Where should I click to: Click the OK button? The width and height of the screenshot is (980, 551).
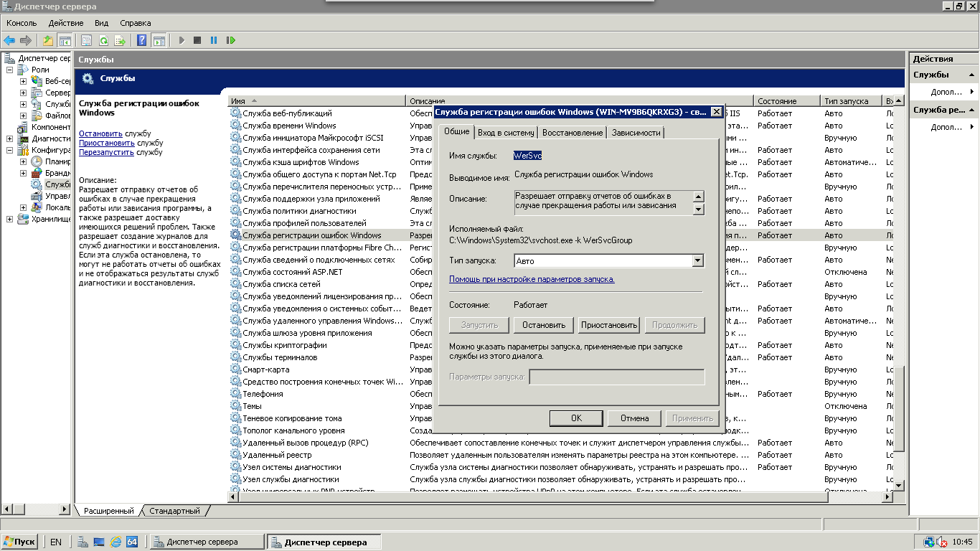coord(576,418)
